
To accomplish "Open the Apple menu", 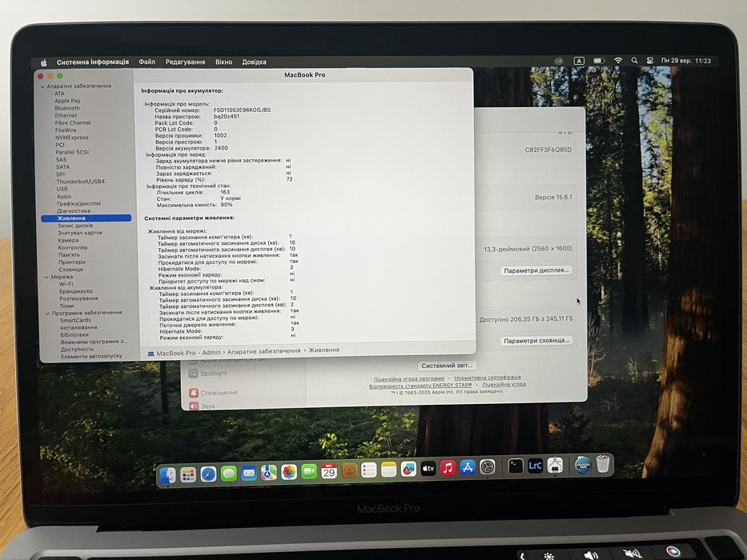I will pyautogui.click(x=44, y=62).
